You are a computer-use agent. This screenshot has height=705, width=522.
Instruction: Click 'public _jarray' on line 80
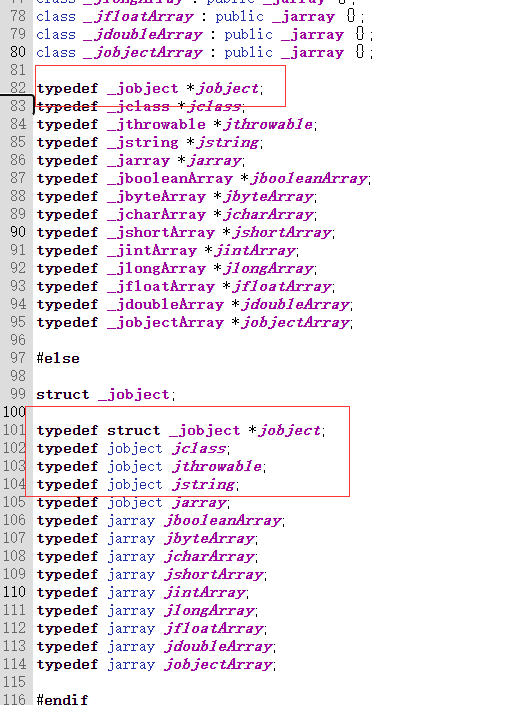pos(284,53)
